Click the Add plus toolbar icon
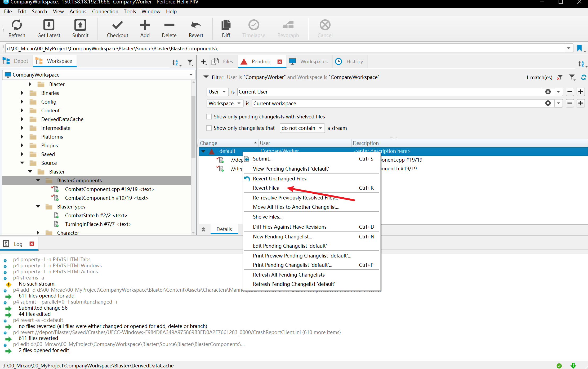The width and height of the screenshot is (588, 369). pos(145,25)
